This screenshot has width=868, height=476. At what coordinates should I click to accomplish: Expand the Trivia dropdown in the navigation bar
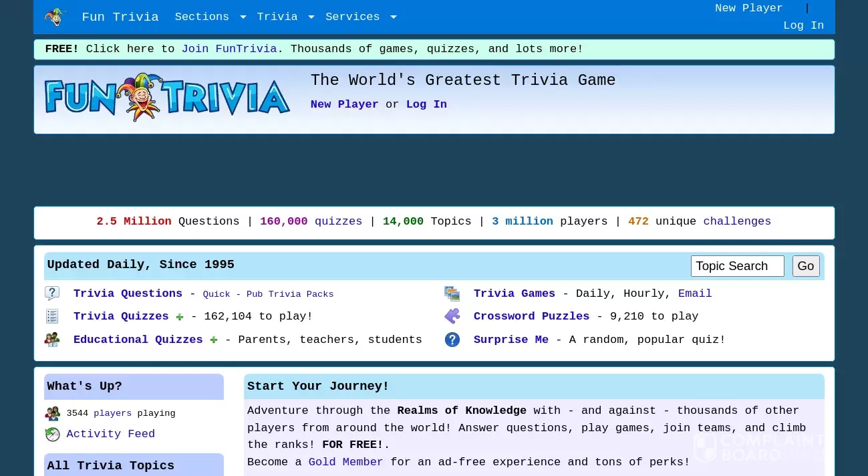pyautogui.click(x=277, y=17)
